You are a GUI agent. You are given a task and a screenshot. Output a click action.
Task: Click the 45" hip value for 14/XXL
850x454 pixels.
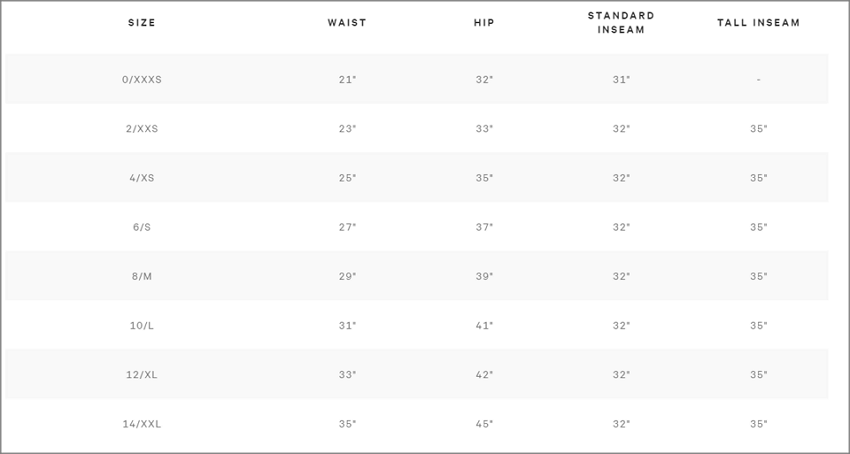484,424
